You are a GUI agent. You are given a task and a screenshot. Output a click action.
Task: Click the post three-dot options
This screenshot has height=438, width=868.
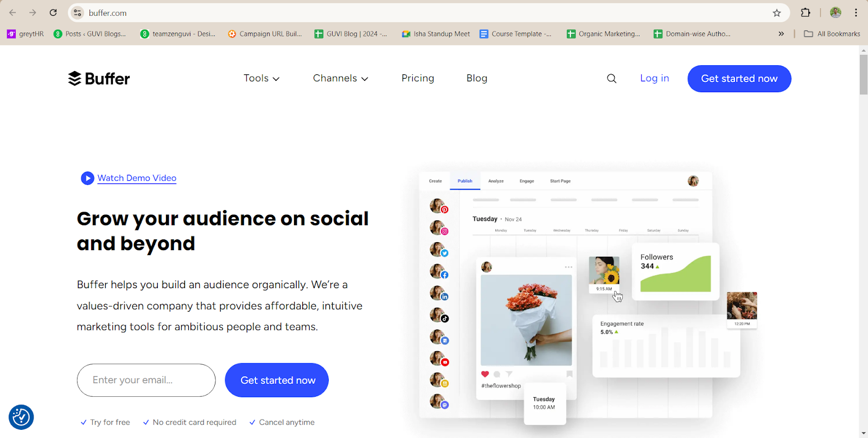[x=569, y=267]
